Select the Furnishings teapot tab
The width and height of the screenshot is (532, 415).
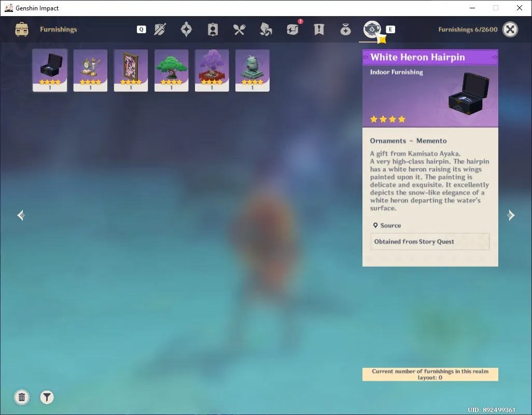pos(372,30)
